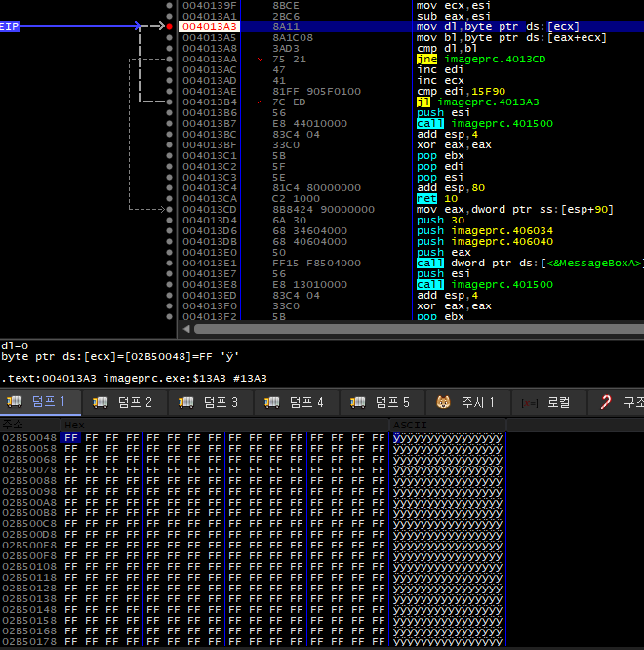Click the 덤프 2 tab memory icon
This screenshot has width=644, height=650.
[101, 402]
